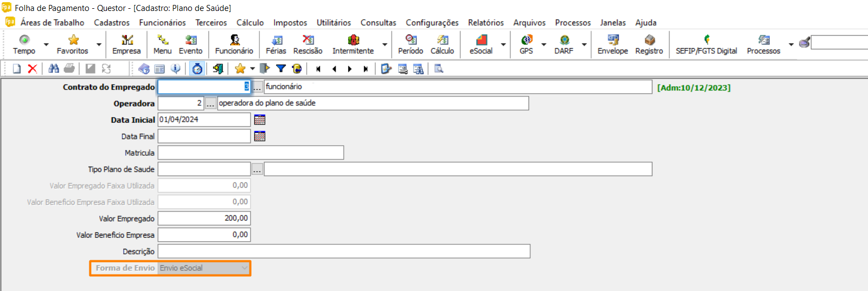Click the toolbar search box at top right
Screen dimensions: 868x291
click(839, 42)
